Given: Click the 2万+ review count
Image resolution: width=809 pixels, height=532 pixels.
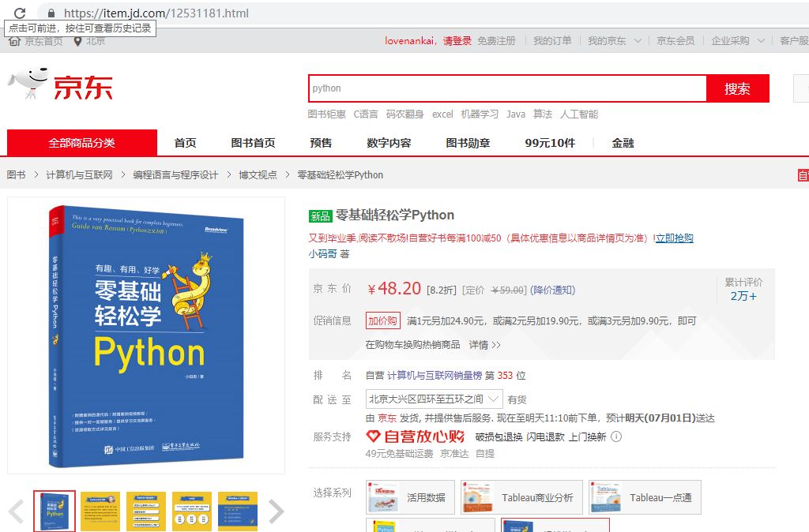Looking at the screenshot, I should [x=743, y=296].
